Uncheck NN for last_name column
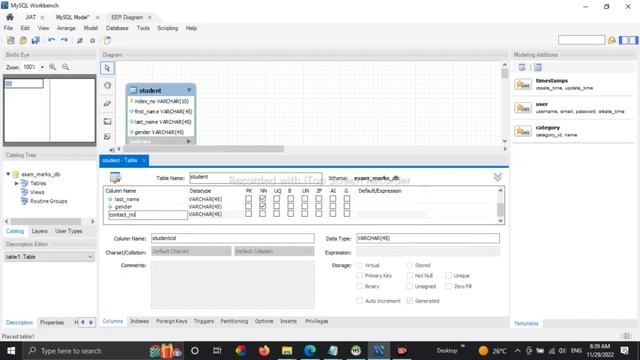 coord(262,199)
